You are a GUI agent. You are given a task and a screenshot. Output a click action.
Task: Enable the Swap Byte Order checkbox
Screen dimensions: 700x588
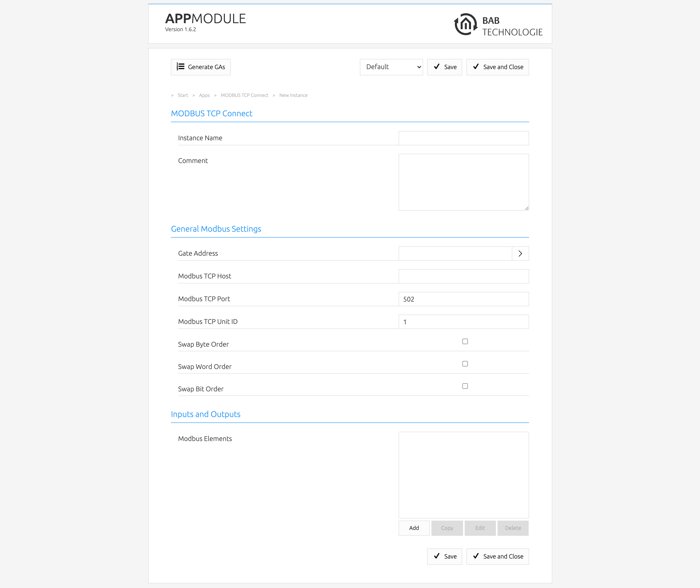click(465, 341)
